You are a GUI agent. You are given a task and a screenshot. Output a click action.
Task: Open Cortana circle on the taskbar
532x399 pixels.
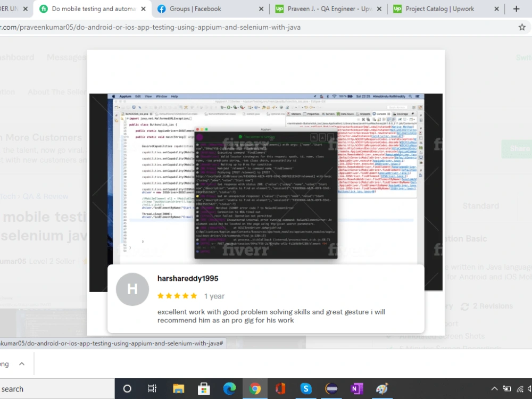pos(127,388)
